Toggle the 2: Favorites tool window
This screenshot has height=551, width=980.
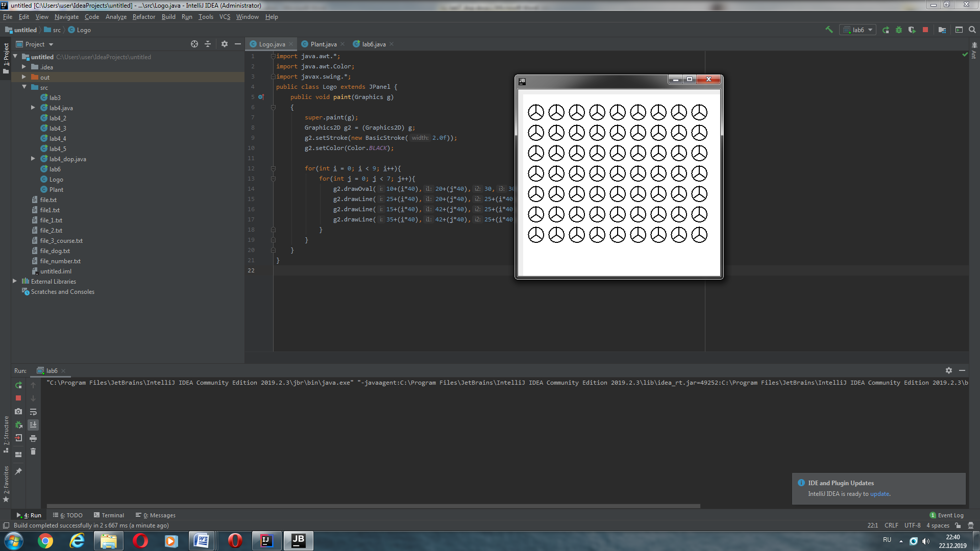click(6, 484)
